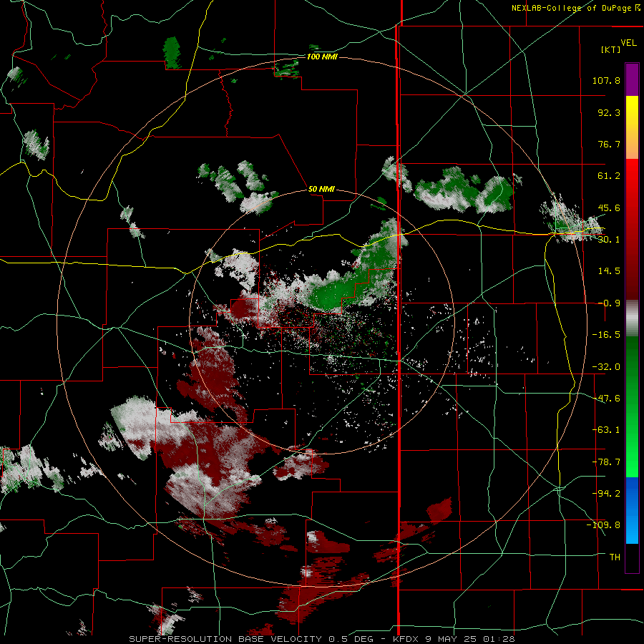This screenshot has height=644, width=644.
Task: Click the -32.0 velocity scale value
Action: click(606, 367)
